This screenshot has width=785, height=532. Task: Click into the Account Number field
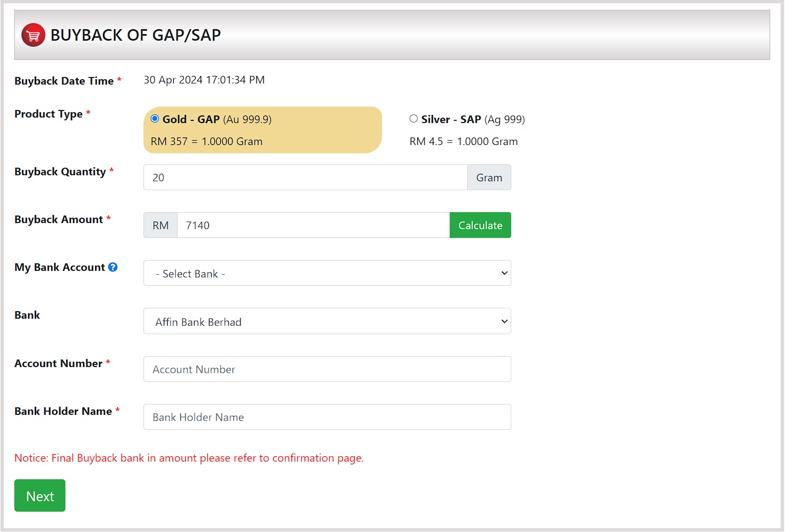pos(327,369)
